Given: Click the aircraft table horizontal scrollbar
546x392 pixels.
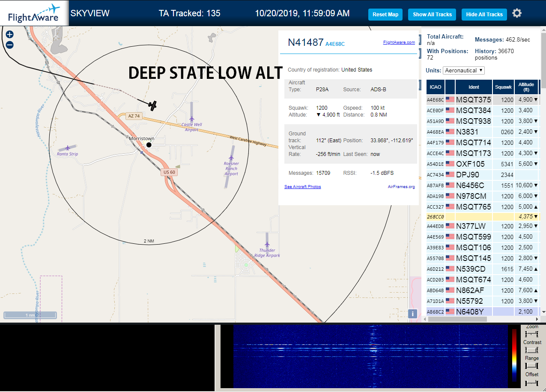Looking at the screenshot, I should 457,319.
